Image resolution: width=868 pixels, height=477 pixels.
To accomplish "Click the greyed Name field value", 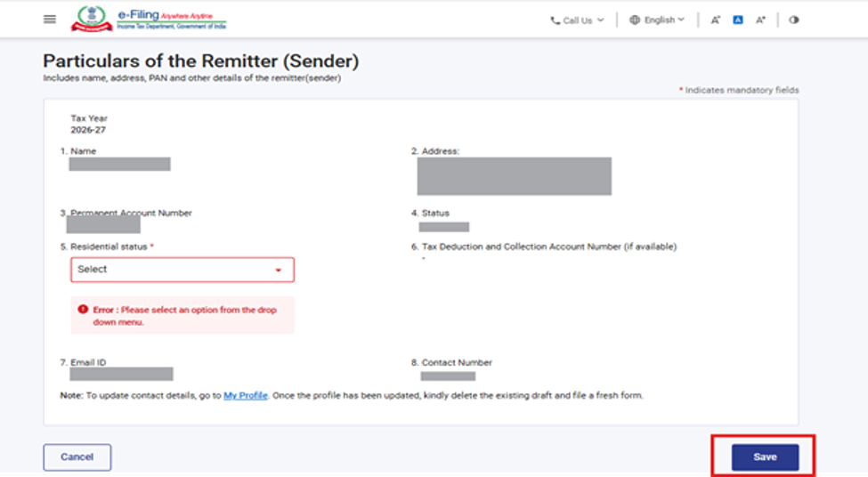I will coord(119,165).
